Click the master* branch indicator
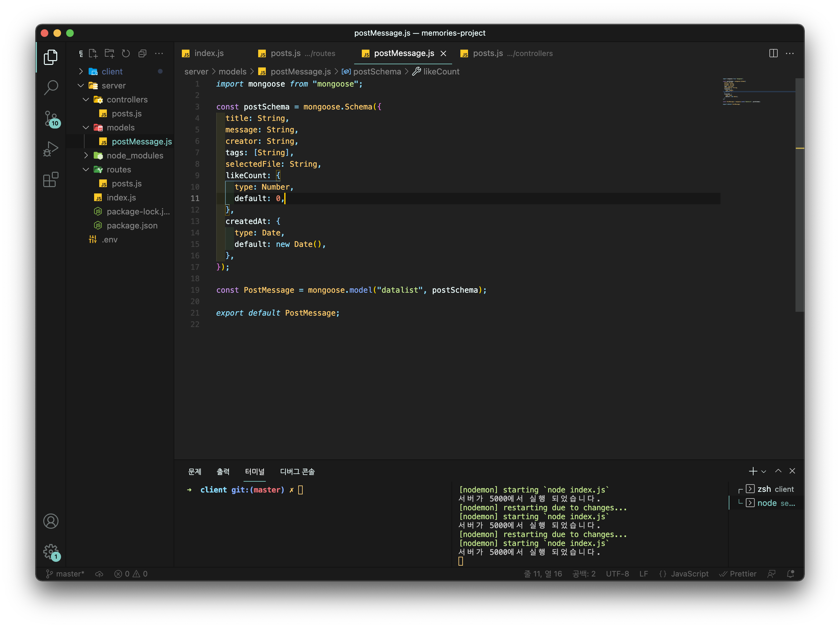The image size is (840, 628). 65,574
